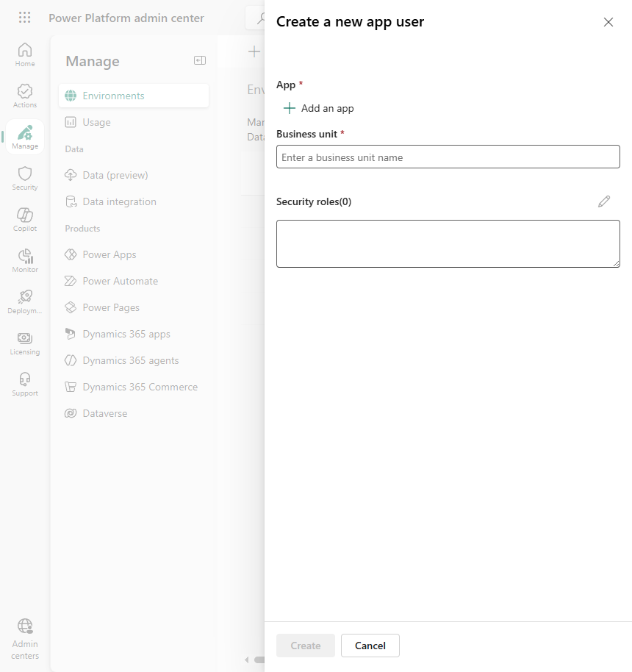Open Power Apps product
632x672 pixels.
(x=134, y=254)
